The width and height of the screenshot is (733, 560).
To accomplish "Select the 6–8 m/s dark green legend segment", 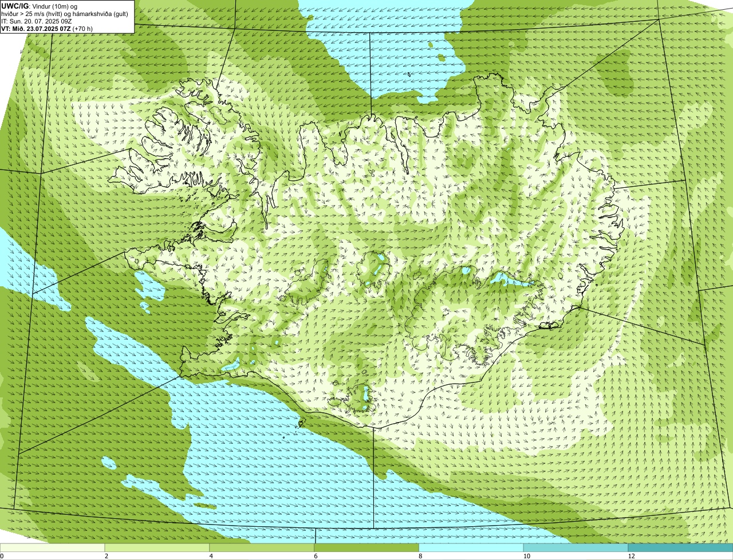I will point(367,547).
